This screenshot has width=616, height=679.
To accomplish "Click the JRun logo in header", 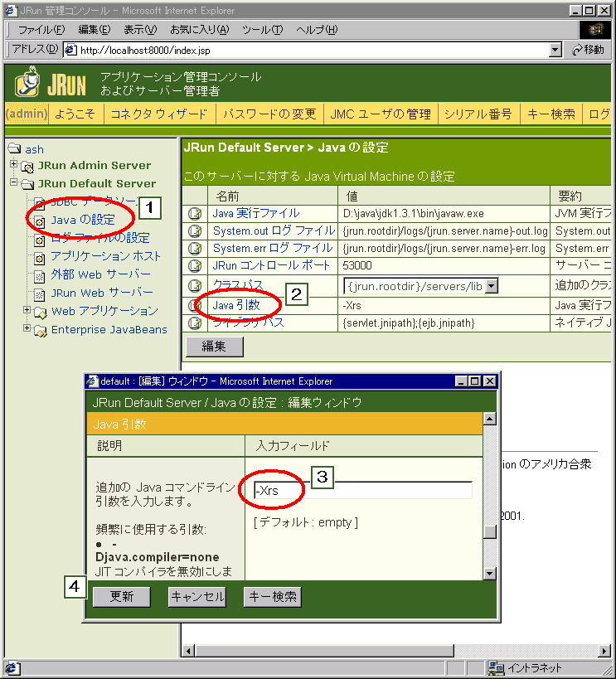I will [x=50, y=83].
